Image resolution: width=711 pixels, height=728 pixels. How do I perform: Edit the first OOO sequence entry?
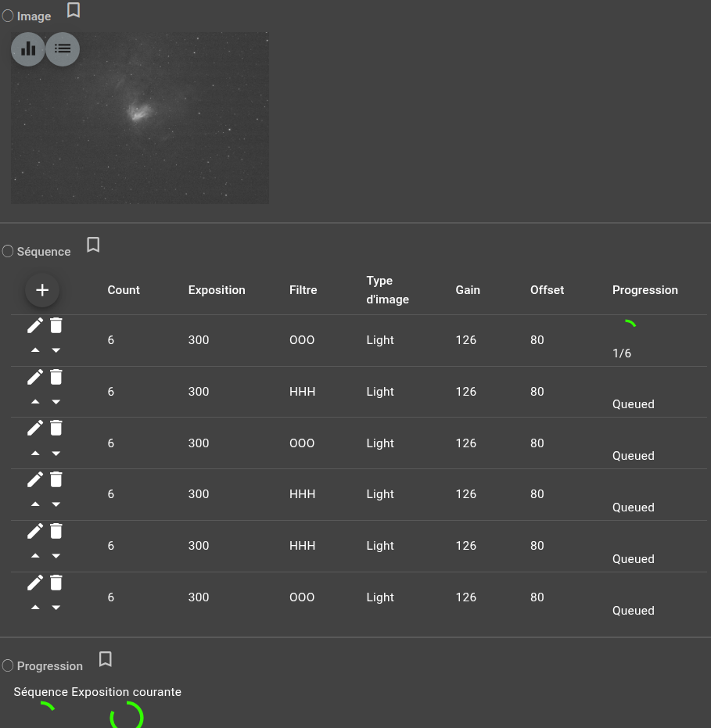(35, 325)
